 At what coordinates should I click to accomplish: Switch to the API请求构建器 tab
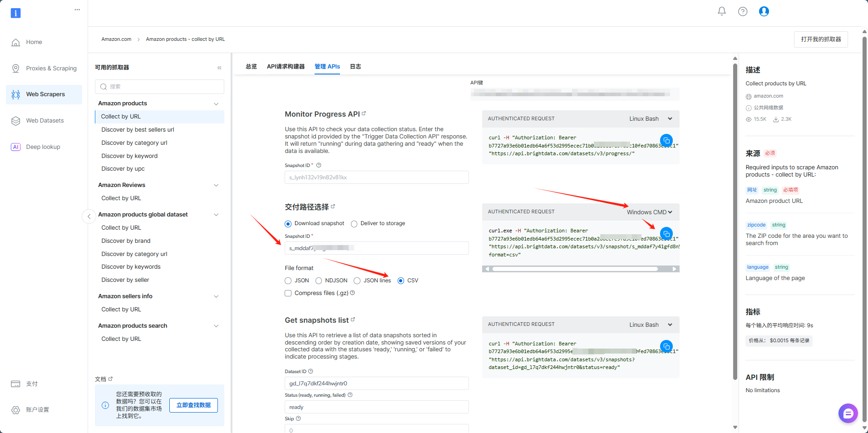pyautogui.click(x=286, y=67)
